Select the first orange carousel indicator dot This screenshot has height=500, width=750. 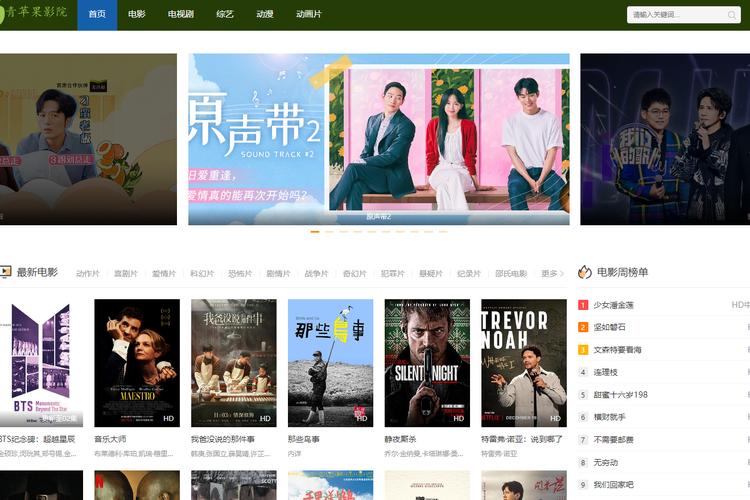tap(315, 232)
